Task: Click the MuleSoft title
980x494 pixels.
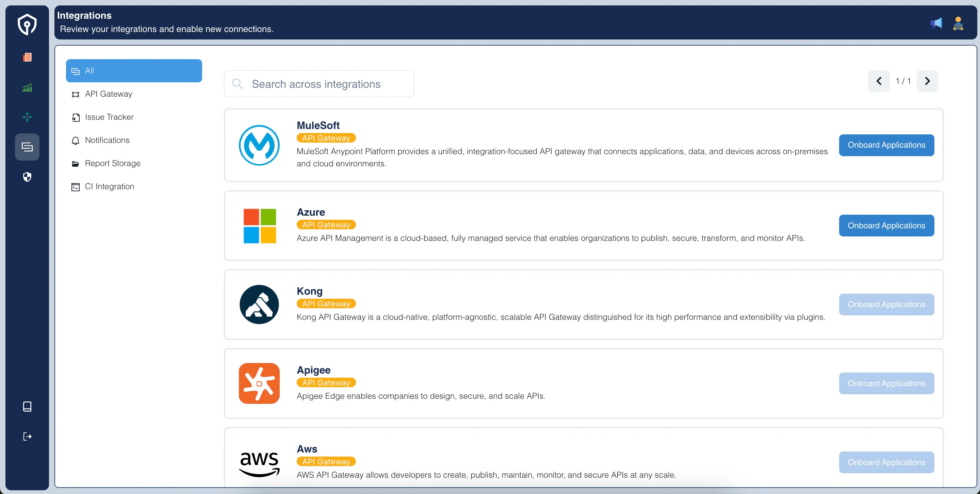Action: 318,125
